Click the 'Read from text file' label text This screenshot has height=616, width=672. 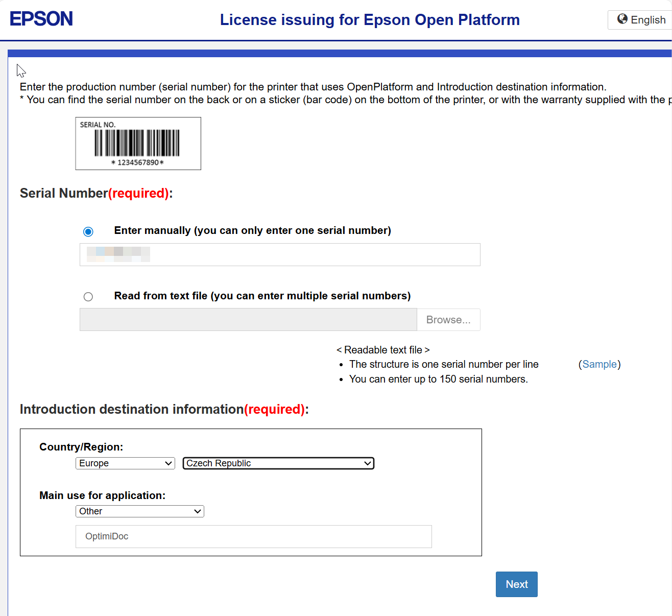pyautogui.click(x=262, y=296)
